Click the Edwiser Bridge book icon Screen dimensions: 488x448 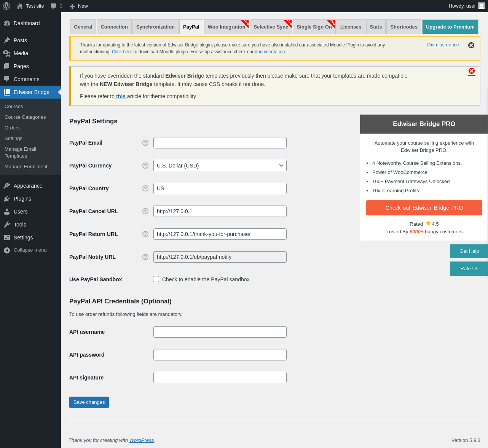7,92
